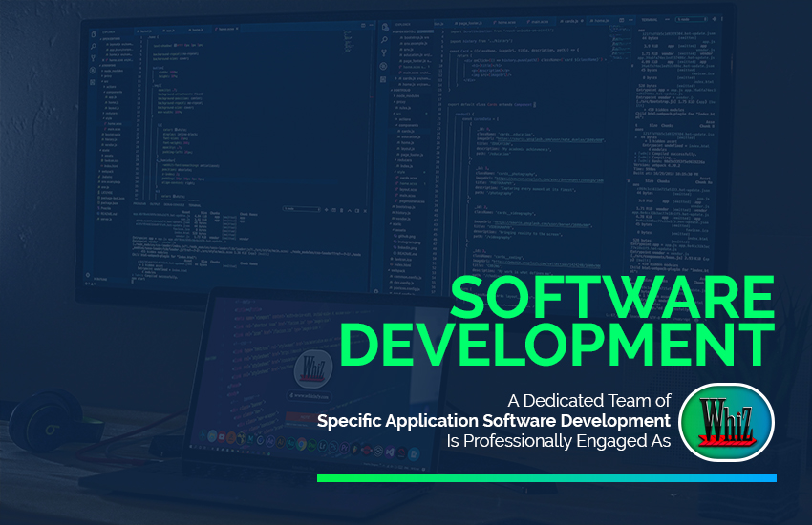
Task: Click the round Whiz logo badge beside the tagline
Action: point(726,421)
